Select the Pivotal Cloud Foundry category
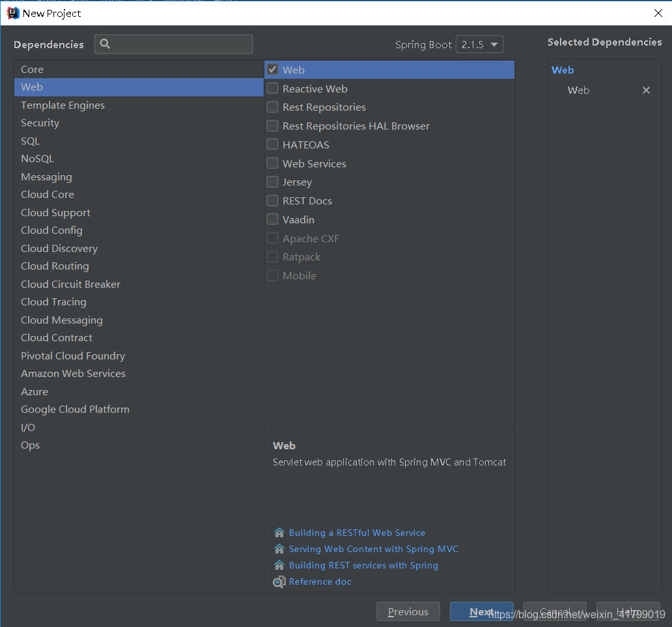672x627 pixels. click(x=139, y=355)
